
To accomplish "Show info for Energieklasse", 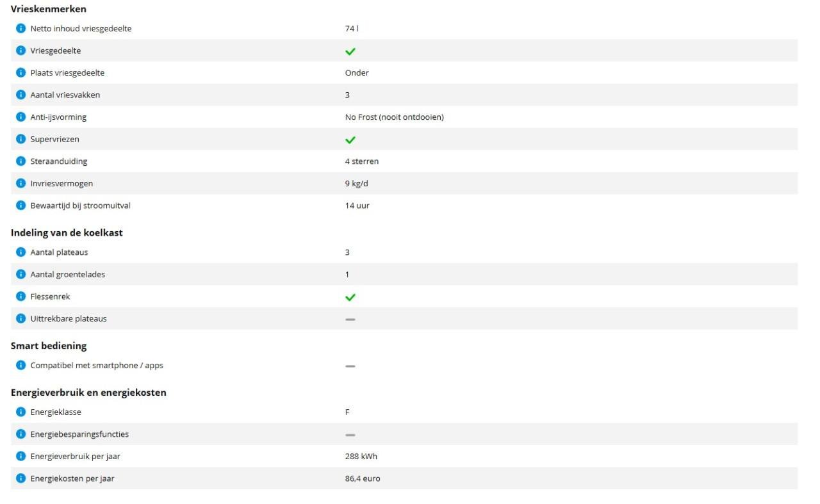I will pyautogui.click(x=20, y=412).
